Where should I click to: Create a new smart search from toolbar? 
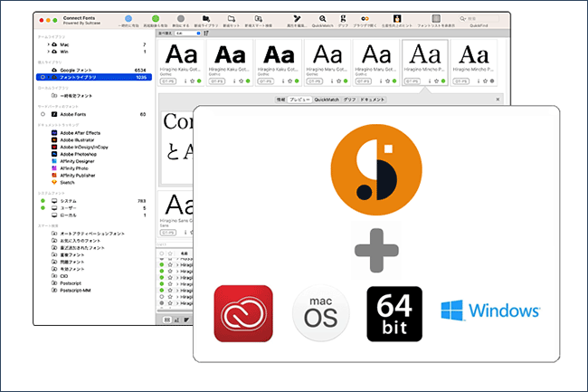(x=258, y=18)
